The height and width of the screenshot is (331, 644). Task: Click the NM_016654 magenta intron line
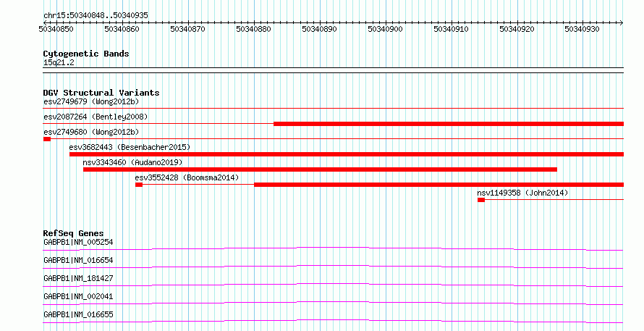pyautogui.click(x=333, y=267)
